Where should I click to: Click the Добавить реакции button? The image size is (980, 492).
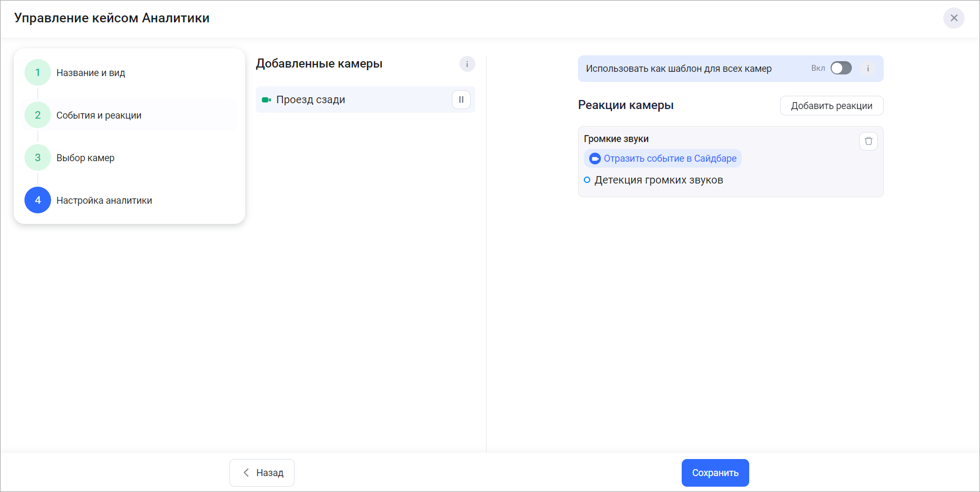tap(832, 105)
